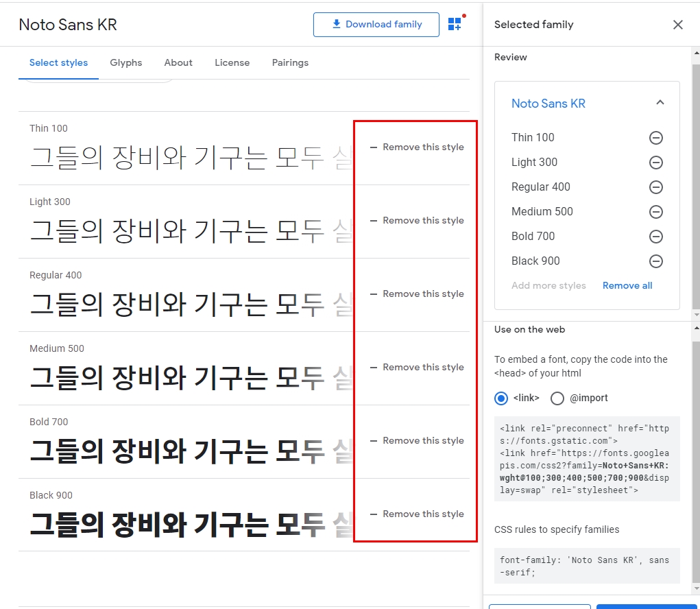
Task: Select the <link> radio button
Action: [x=501, y=398]
